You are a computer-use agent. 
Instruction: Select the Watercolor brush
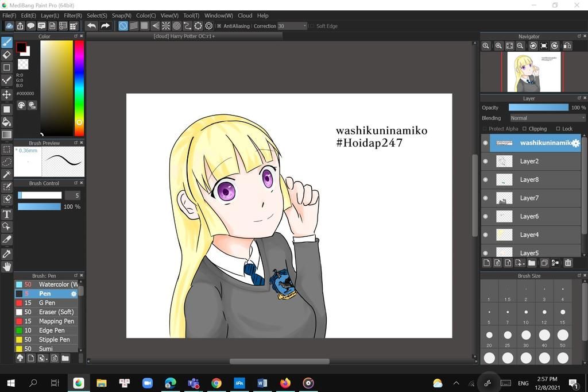tap(46, 285)
